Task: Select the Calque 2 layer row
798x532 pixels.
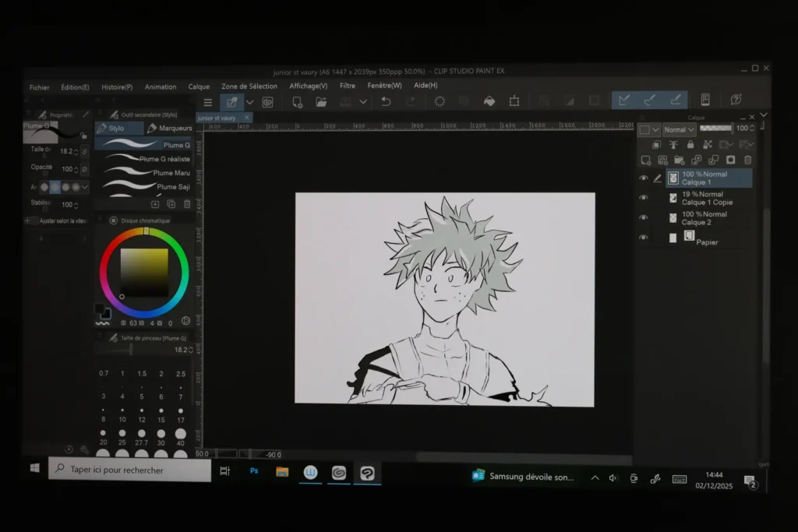Action: pyautogui.click(x=709, y=218)
